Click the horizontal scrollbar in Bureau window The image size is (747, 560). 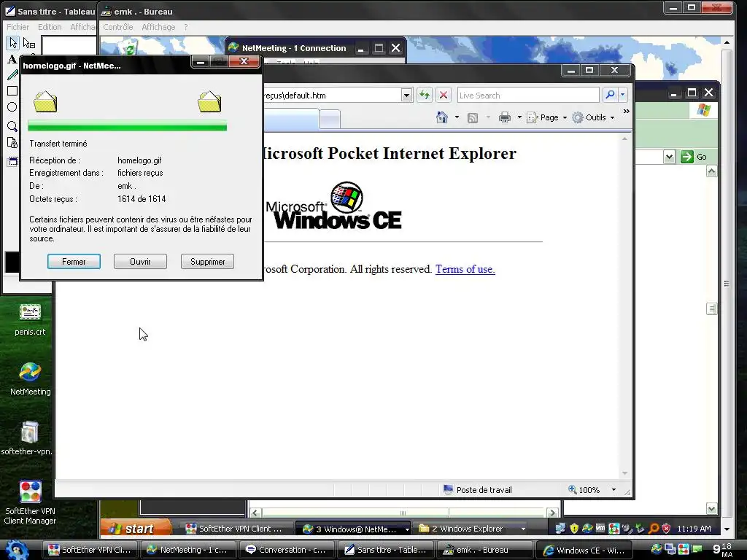403,513
